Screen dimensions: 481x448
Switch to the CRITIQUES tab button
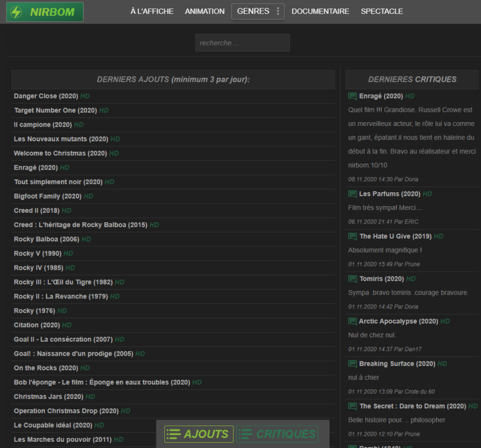point(277,434)
